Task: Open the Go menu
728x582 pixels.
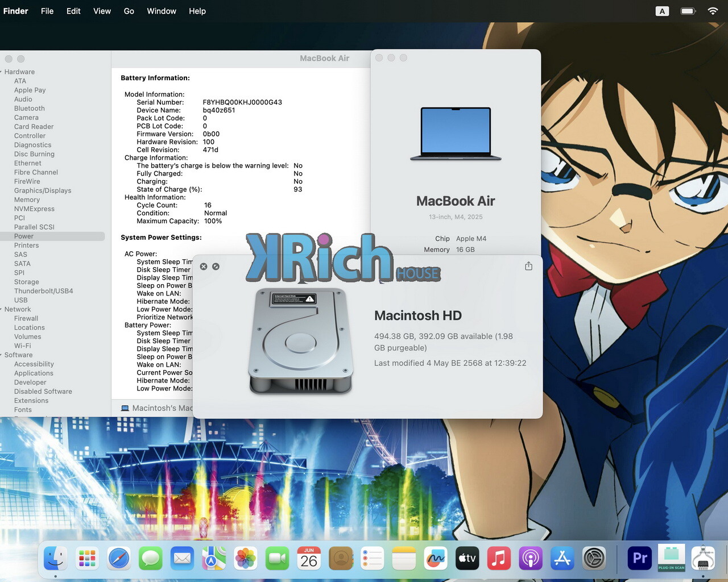Action: pyautogui.click(x=129, y=11)
